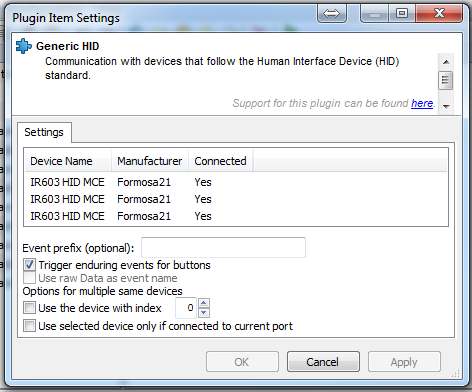Click the description scroll up arrow

coord(446,62)
